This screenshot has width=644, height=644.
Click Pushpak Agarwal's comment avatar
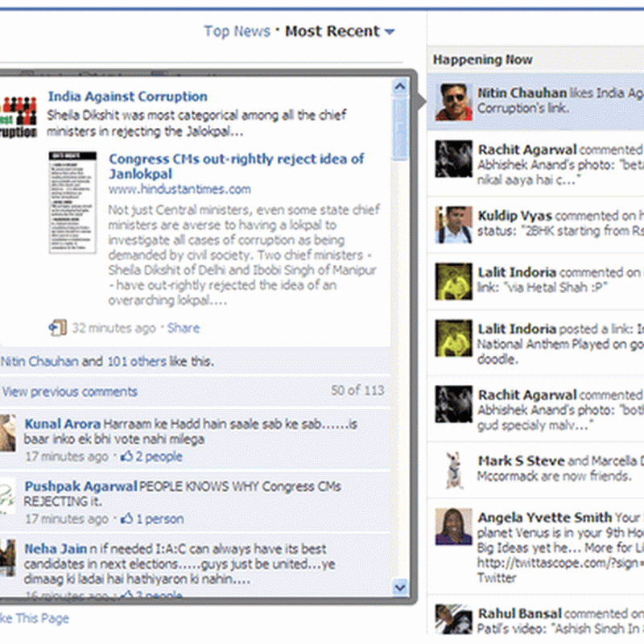tap(8, 495)
